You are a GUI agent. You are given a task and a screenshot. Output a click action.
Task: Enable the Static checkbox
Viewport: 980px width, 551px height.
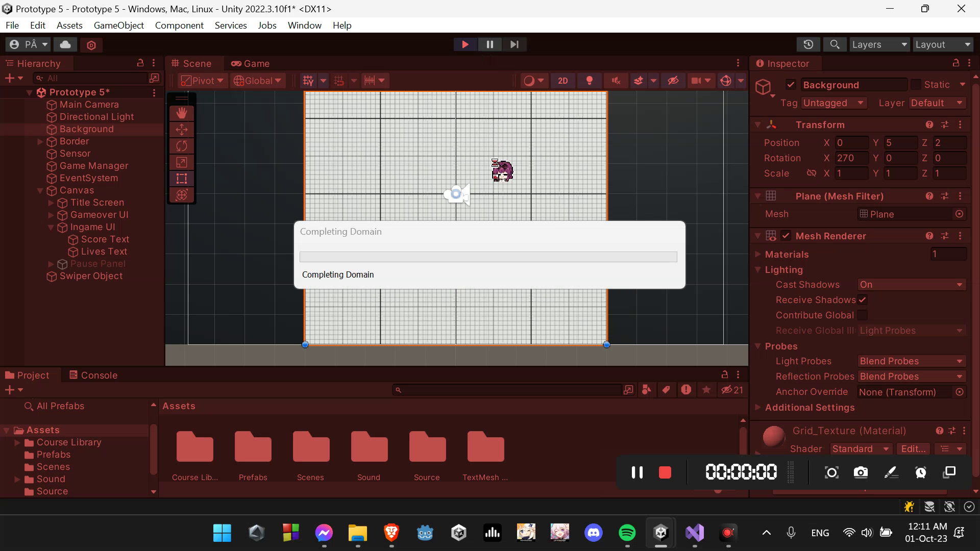tap(916, 85)
